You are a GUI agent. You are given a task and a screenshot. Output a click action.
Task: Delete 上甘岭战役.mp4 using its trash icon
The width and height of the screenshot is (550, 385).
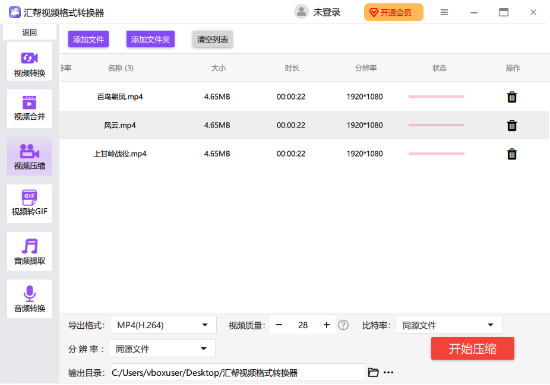click(x=512, y=154)
